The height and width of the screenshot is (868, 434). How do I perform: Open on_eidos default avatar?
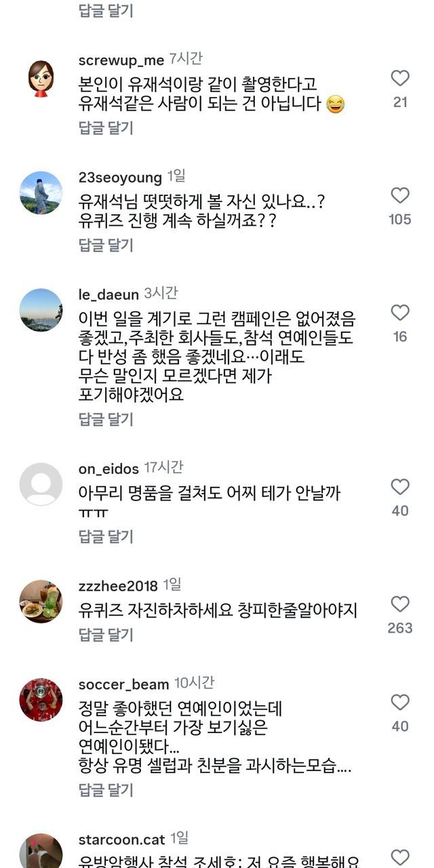(x=41, y=484)
